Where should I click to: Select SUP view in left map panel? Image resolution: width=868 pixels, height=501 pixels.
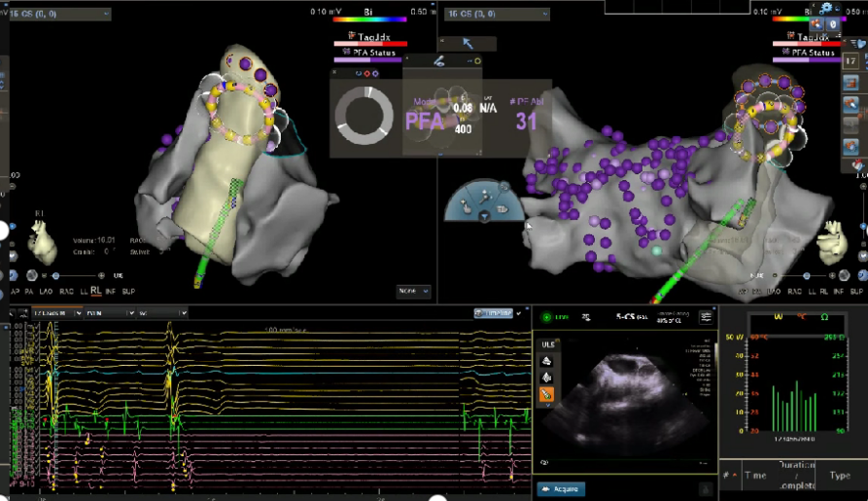pyautogui.click(x=128, y=291)
